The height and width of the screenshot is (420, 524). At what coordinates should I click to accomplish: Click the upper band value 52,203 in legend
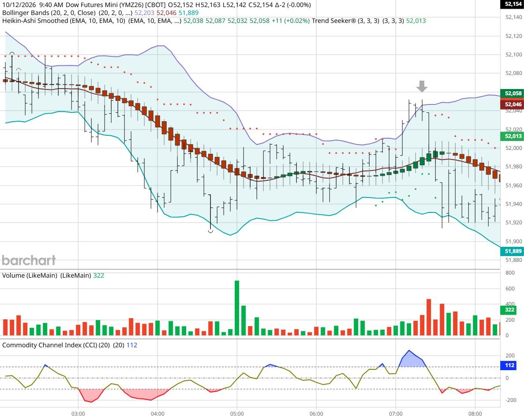[144, 13]
